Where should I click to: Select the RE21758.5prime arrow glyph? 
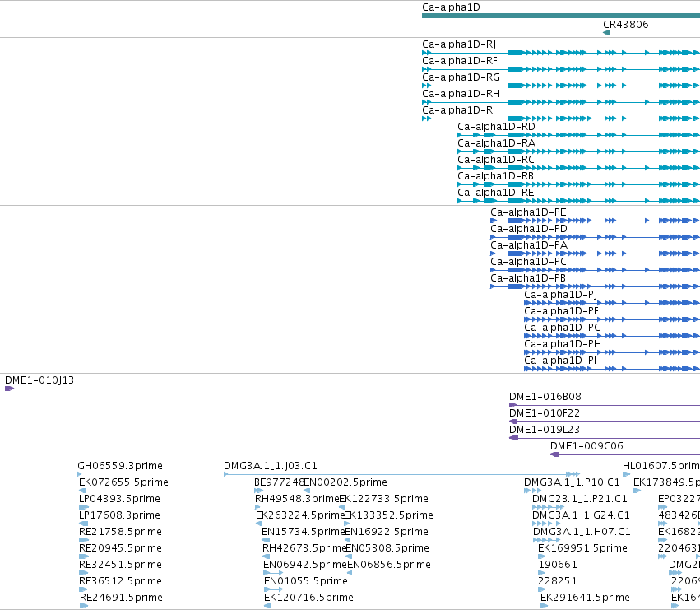click(x=83, y=541)
